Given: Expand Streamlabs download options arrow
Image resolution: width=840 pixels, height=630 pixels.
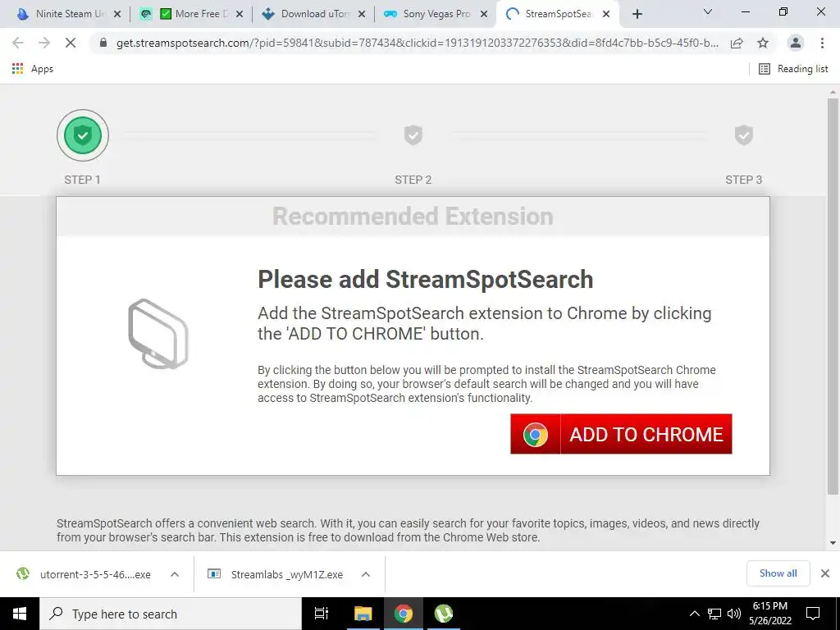Looking at the screenshot, I should click(366, 574).
